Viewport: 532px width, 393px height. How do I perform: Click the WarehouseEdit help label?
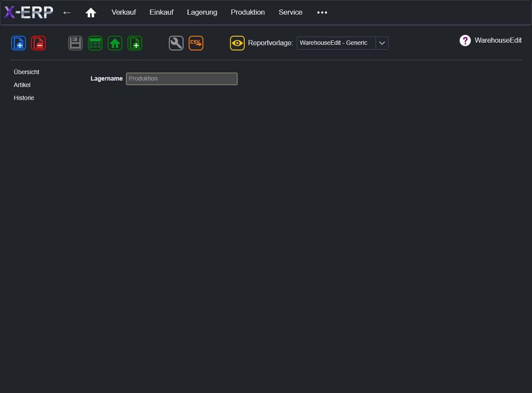coord(498,40)
